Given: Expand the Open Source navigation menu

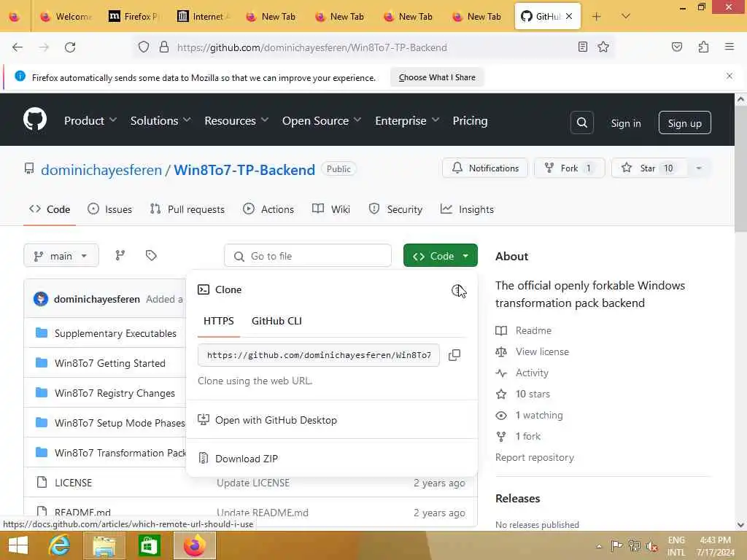Looking at the screenshot, I should pos(322,121).
